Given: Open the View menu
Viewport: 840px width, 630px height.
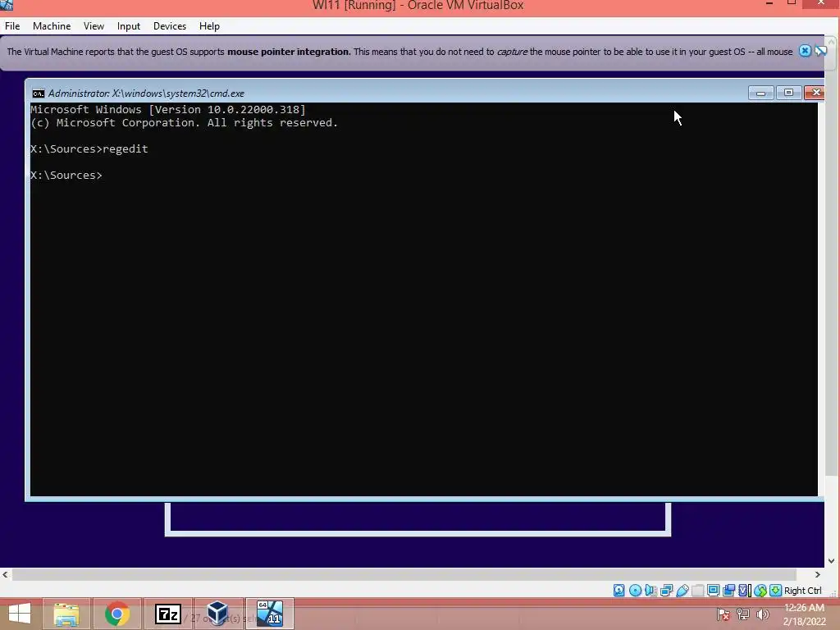Looking at the screenshot, I should (94, 26).
